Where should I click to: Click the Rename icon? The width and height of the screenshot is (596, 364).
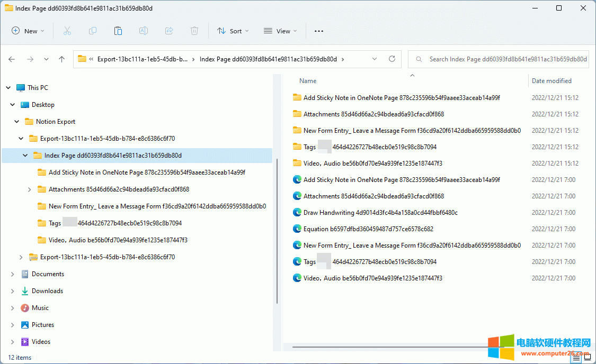(143, 31)
